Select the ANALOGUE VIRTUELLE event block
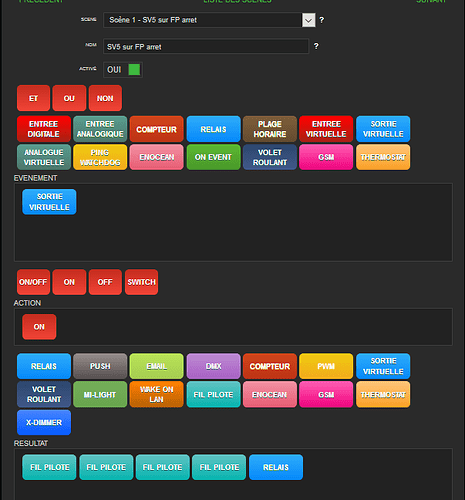Viewport: 465px width, 500px height. coord(44,157)
